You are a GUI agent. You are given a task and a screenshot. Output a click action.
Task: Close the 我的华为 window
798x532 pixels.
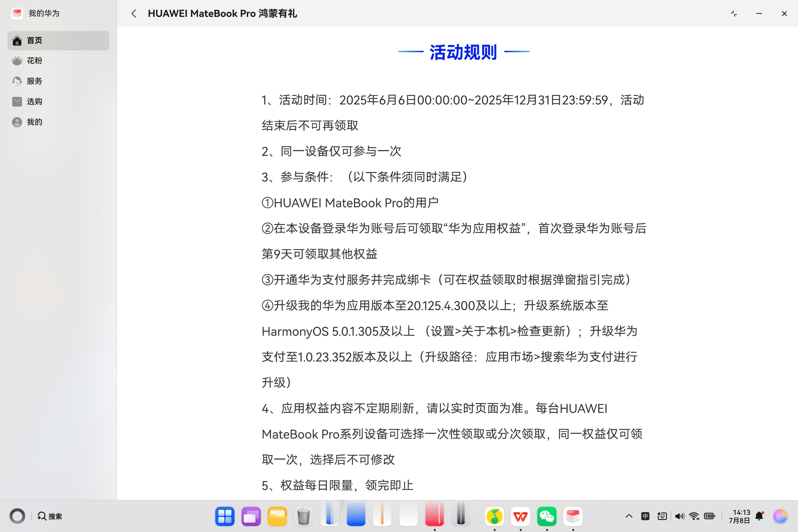coord(784,14)
